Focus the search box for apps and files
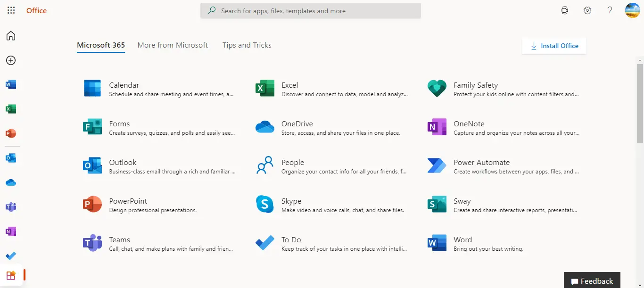The image size is (644, 288). click(x=311, y=11)
